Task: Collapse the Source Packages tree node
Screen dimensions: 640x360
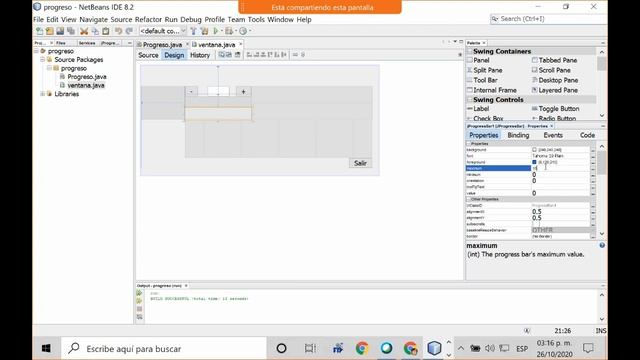Action: point(42,60)
